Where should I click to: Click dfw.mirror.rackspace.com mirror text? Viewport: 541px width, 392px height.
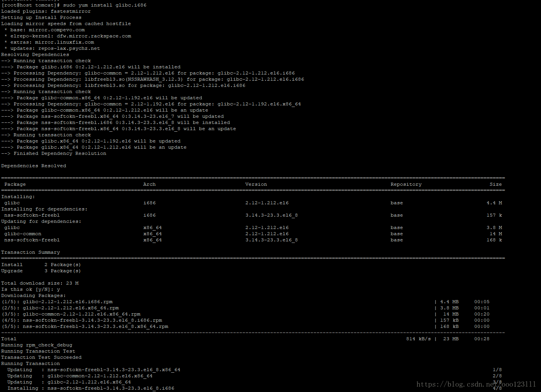pyautogui.click(x=94, y=36)
